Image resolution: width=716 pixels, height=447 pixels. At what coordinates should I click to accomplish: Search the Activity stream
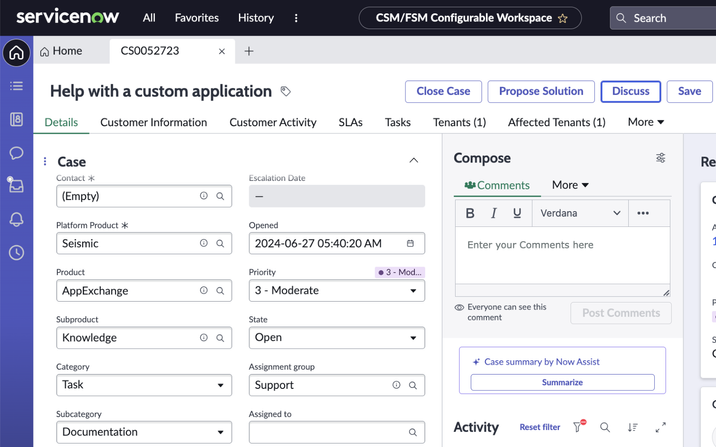pos(605,427)
